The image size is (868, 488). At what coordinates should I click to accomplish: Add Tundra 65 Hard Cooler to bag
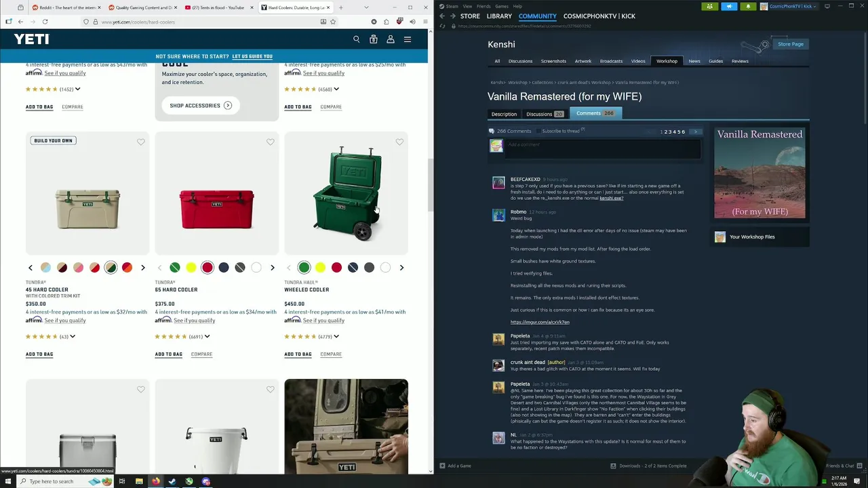(168, 354)
